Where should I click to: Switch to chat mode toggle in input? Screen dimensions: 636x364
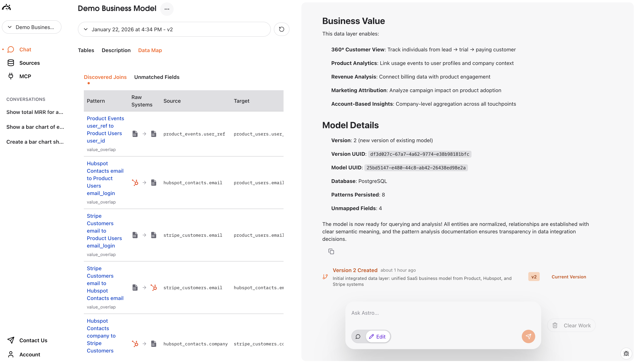tap(358, 336)
